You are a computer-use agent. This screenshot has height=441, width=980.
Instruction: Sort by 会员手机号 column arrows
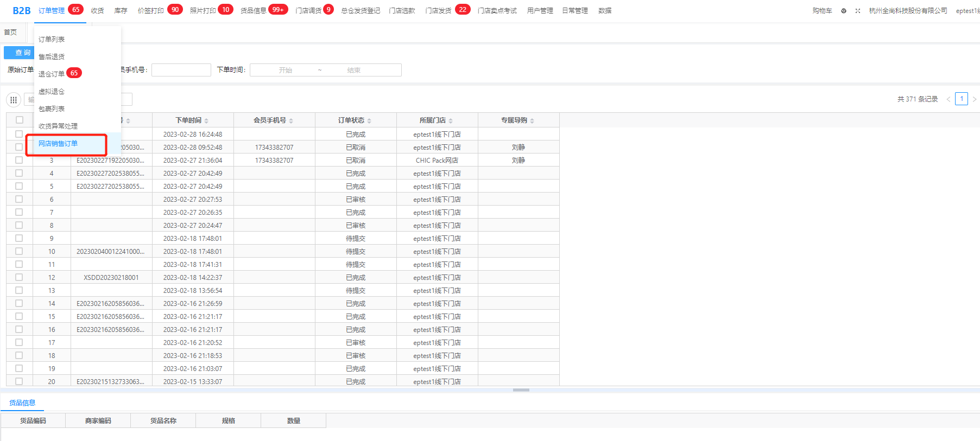291,121
